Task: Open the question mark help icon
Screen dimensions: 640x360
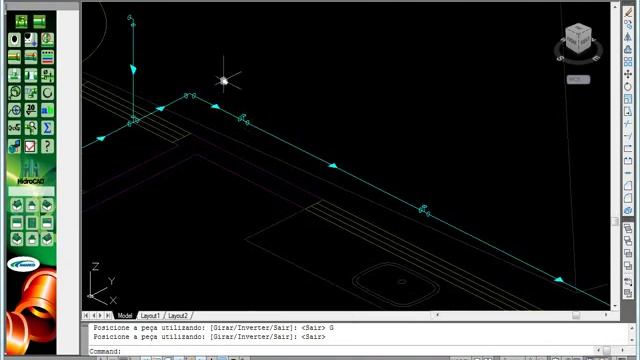Action: point(47,146)
